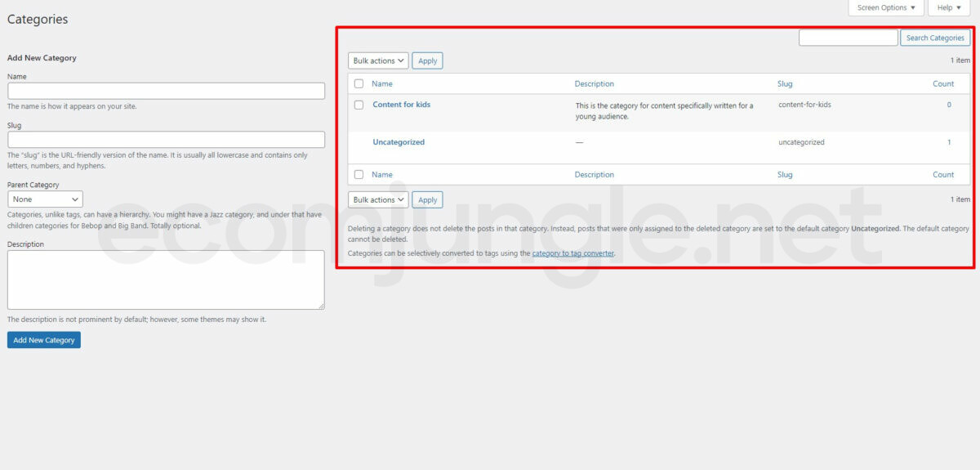Click the Add New Category button
This screenshot has width=980, height=470.
pos(44,340)
